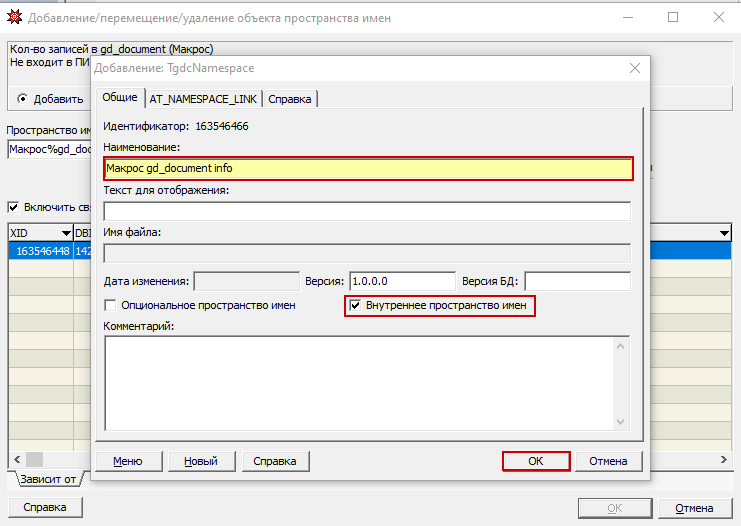Close the Добавление: TgdcNamespace dialog
This screenshot has height=526, width=741.
tap(634, 68)
